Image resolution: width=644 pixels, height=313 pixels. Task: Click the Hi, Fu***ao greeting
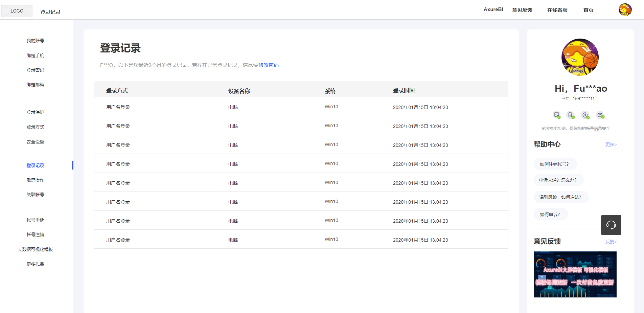coord(581,89)
